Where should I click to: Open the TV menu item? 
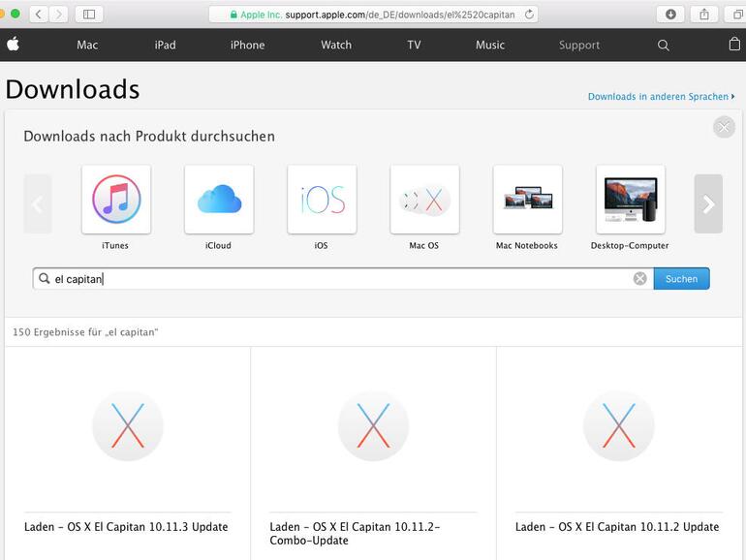coord(414,45)
